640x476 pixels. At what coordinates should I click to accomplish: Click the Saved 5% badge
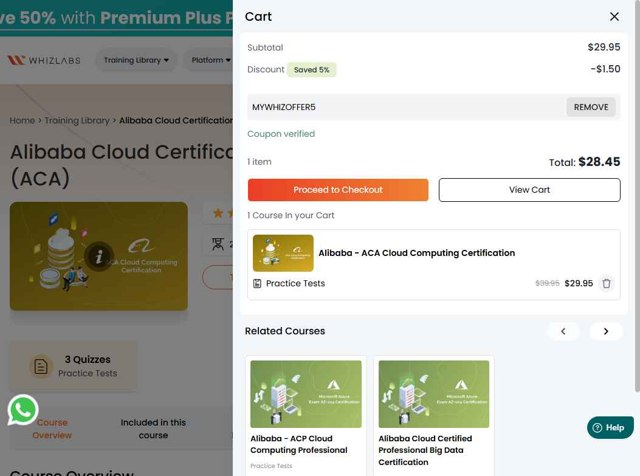[x=311, y=70]
